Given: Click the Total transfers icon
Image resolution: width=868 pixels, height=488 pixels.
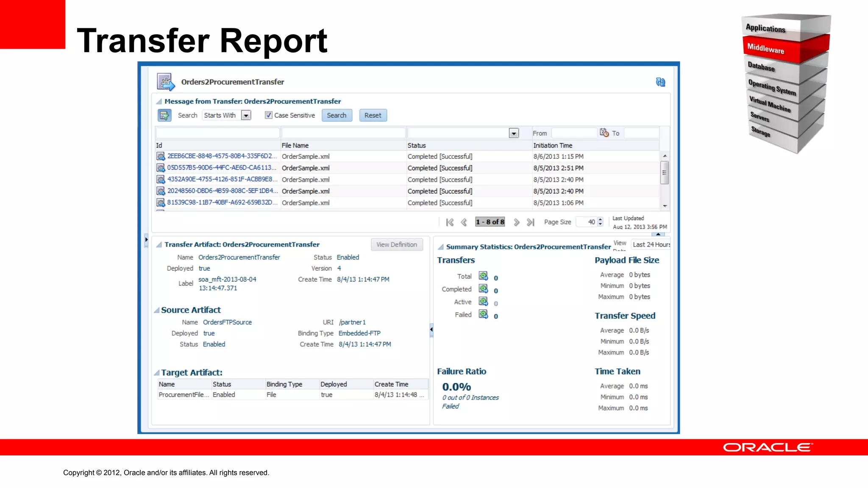Looking at the screenshot, I should coord(483,276).
